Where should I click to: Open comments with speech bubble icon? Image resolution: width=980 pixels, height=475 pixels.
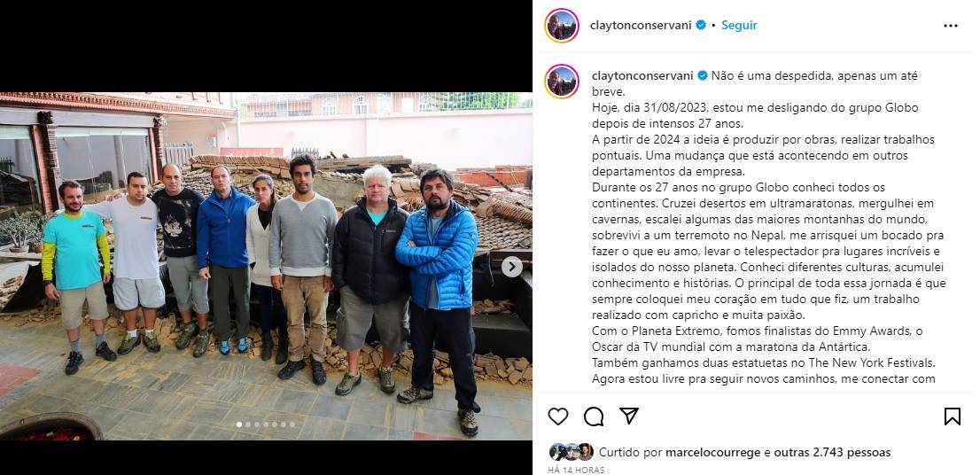tap(594, 417)
